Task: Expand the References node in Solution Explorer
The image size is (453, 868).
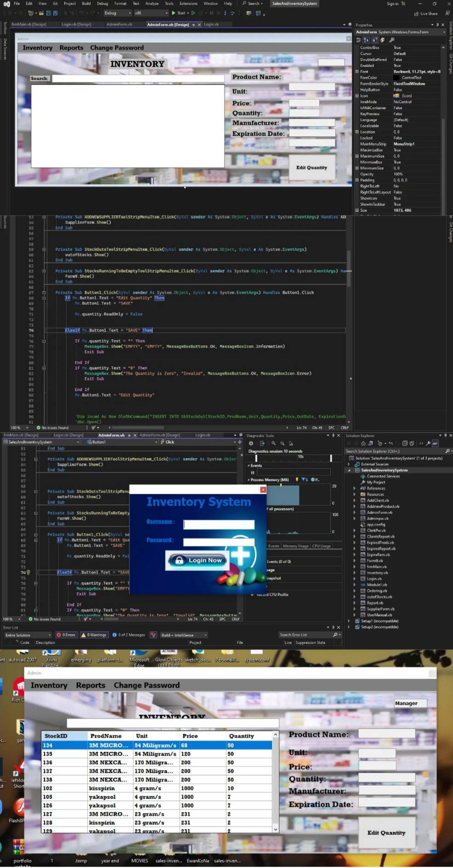Action: click(354, 488)
